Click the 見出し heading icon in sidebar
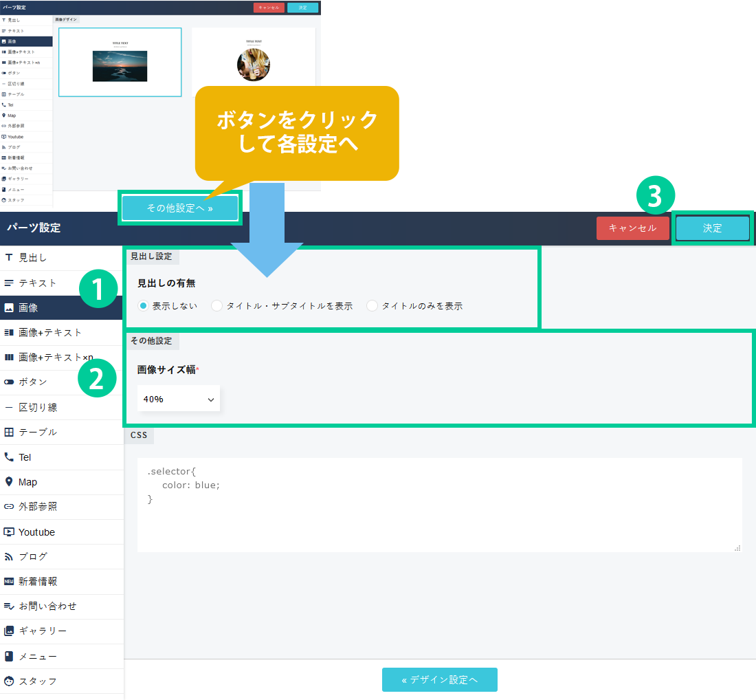 [x=9, y=258]
